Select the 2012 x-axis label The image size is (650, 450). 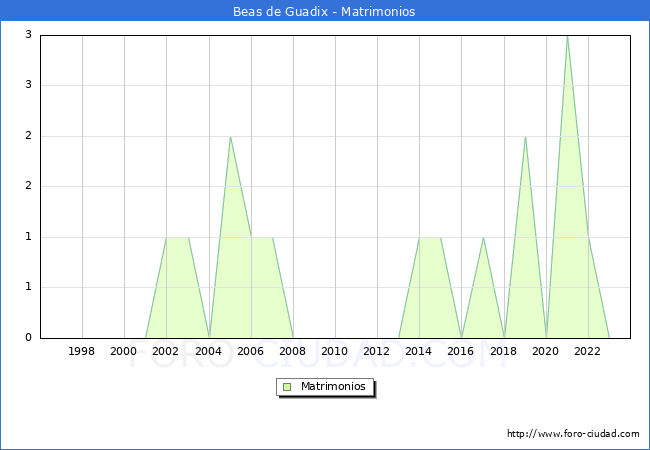click(x=377, y=351)
